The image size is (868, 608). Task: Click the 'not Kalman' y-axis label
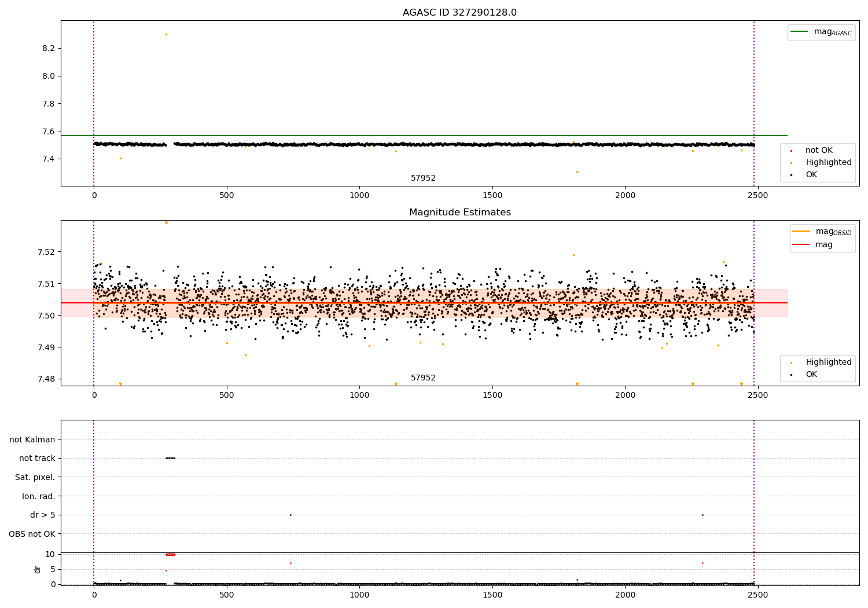[32, 439]
